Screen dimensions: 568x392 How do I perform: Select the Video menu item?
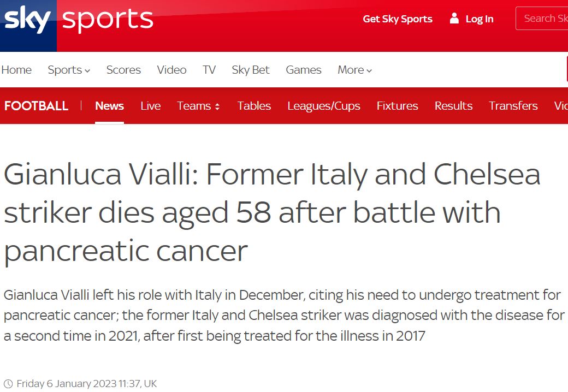(x=171, y=70)
